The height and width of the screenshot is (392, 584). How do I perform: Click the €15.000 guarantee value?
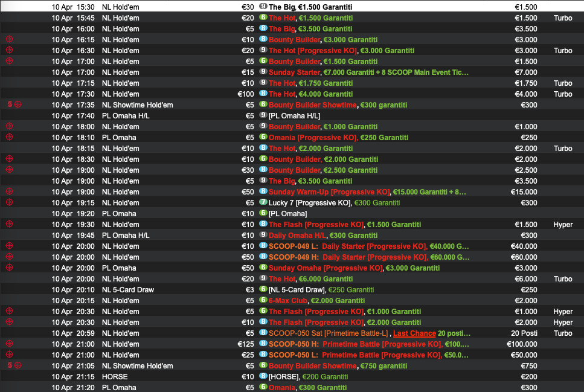pyautogui.click(x=524, y=192)
